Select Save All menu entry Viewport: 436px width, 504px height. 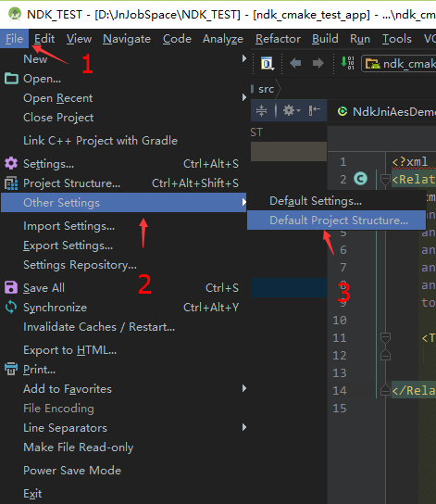44,288
